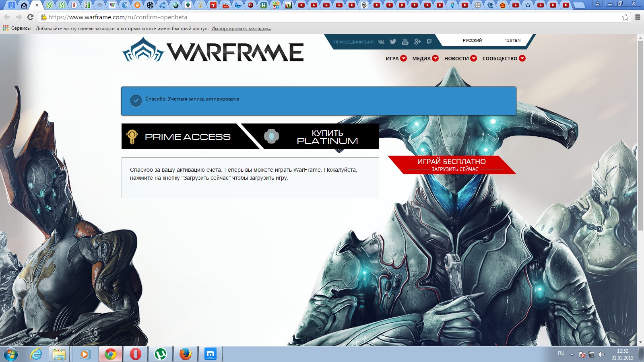Open Maxthon browser from the taskbar
Viewport: 644px width, 362px height.
(211, 354)
